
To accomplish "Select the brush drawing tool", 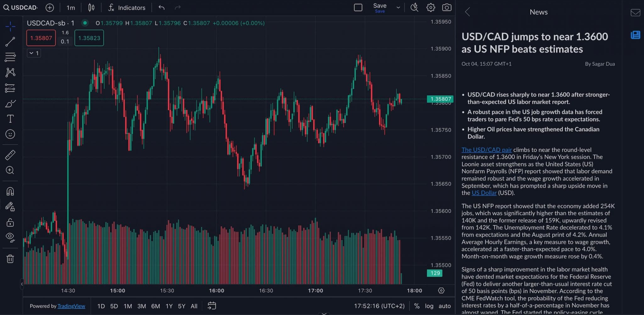I will pos(10,103).
